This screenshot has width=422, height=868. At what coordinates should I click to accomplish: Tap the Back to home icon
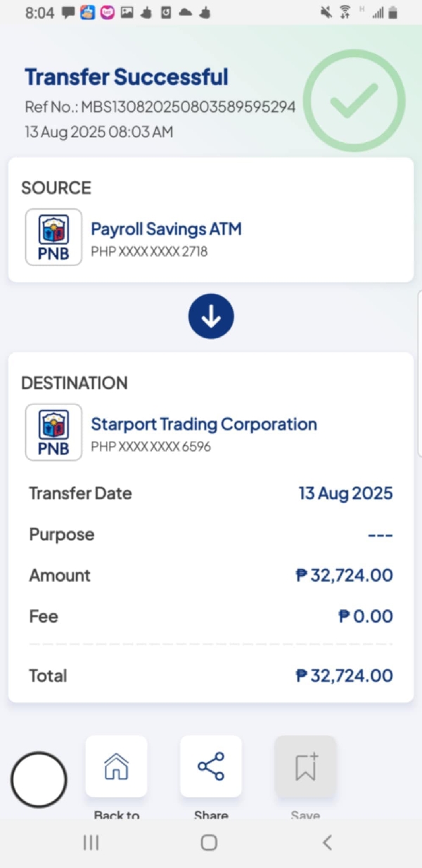(x=116, y=766)
